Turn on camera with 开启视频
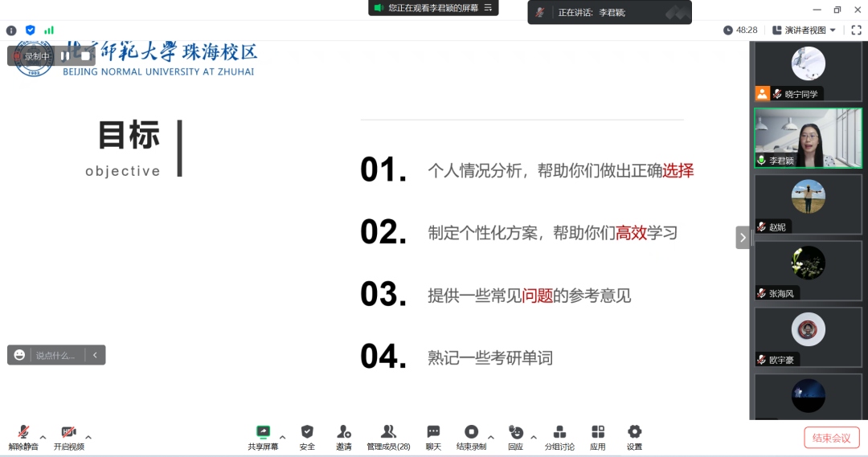Viewport: 868px width, 457px height. click(x=68, y=437)
